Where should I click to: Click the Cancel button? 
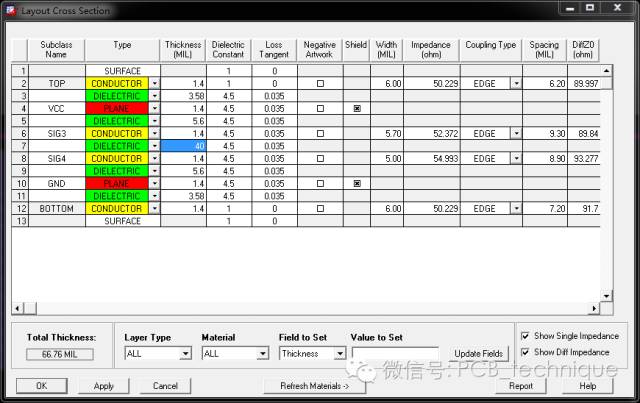(x=165, y=386)
